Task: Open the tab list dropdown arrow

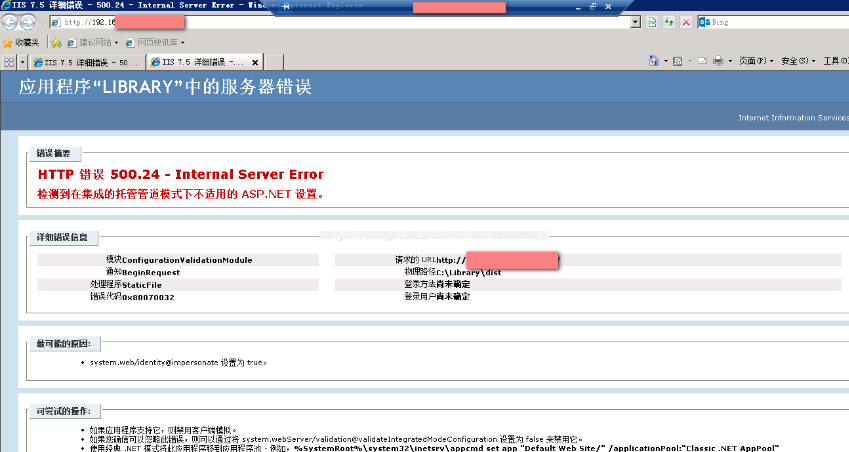Action: pyautogui.click(x=22, y=62)
